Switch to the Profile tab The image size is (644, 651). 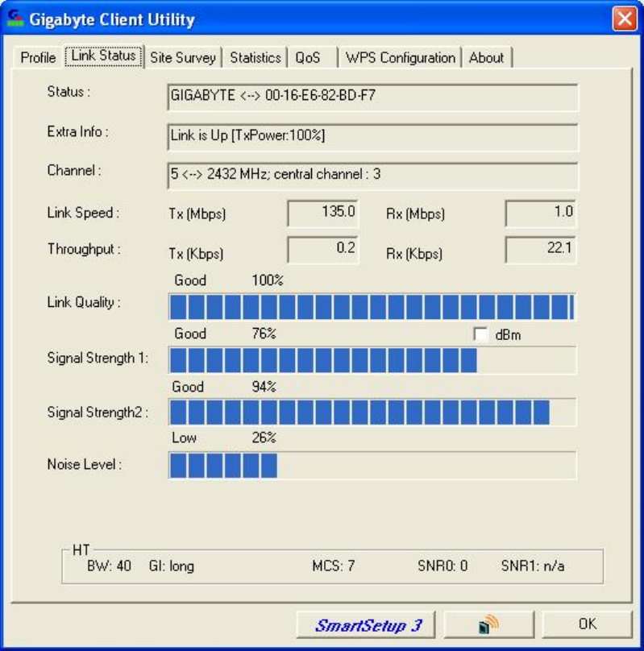(x=38, y=57)
